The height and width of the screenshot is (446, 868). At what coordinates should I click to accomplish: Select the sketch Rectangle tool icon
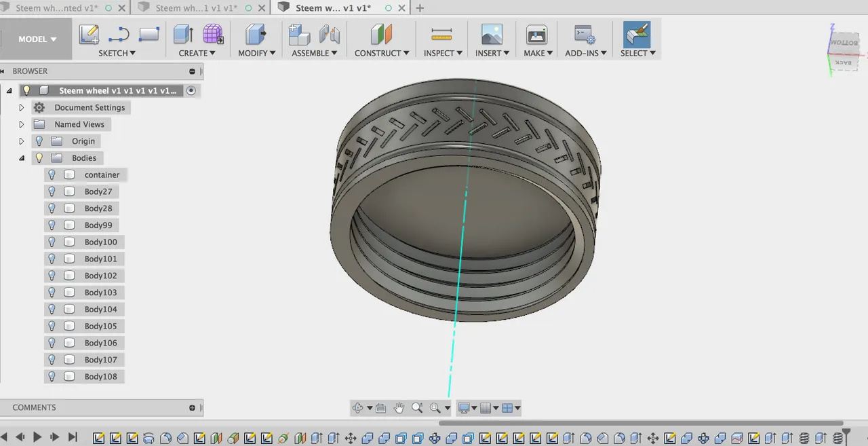tap(149, 34)
